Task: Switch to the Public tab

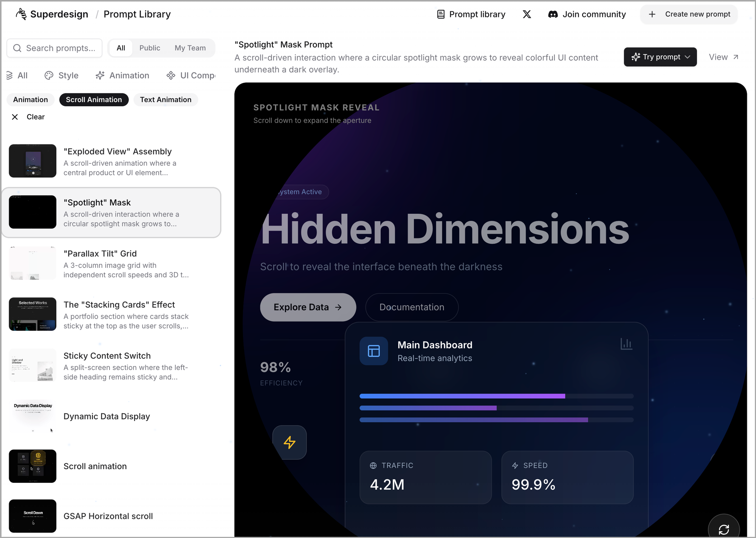Action: 150,48
